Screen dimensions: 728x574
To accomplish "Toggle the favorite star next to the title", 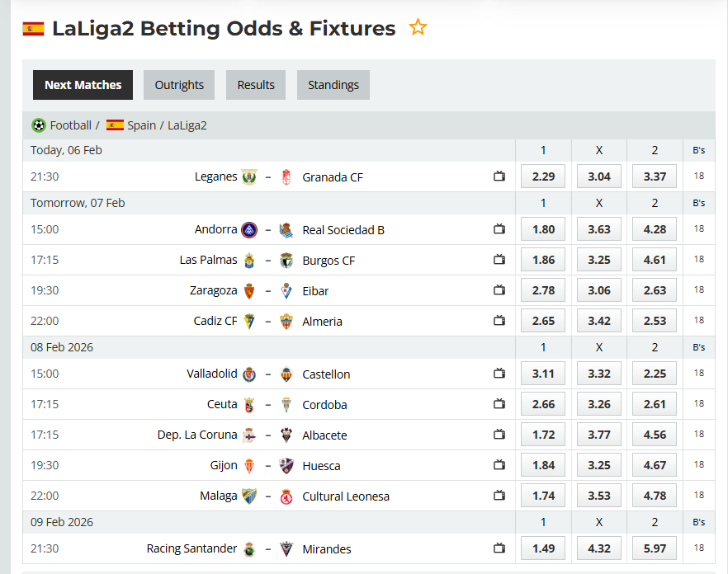I will pos(418,27).
